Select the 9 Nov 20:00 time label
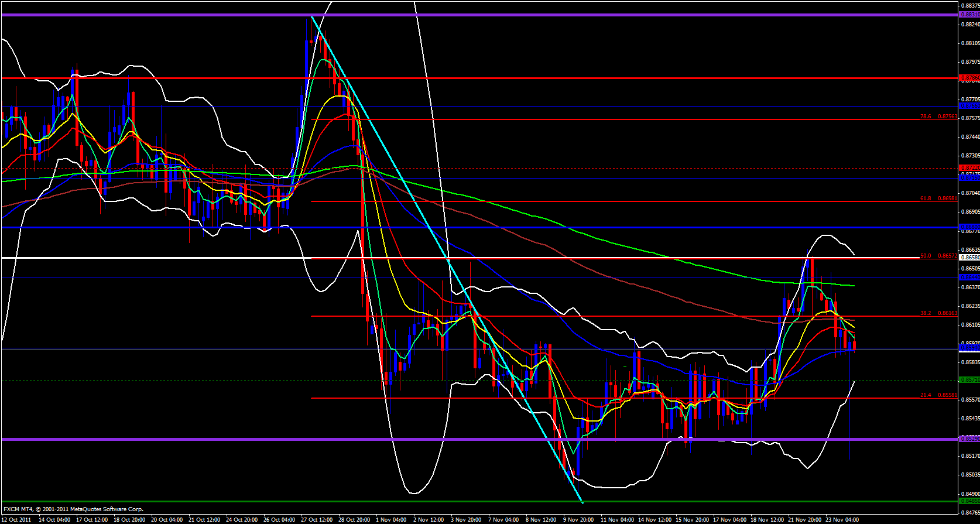980x524 pixels. (x=578, y=519)
